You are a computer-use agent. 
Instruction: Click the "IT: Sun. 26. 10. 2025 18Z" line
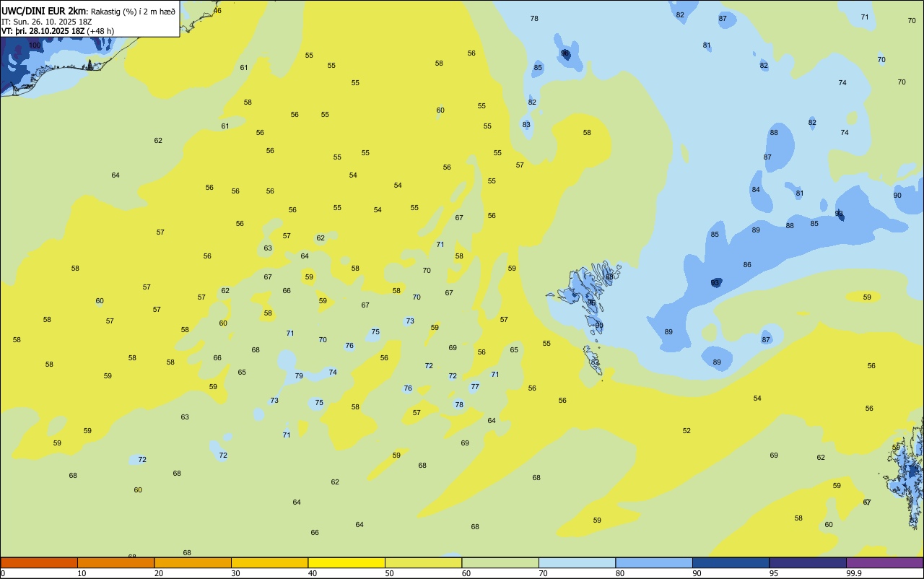point(47,21)
